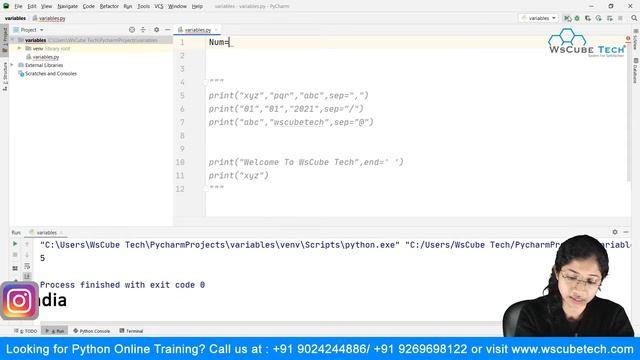This screenshot has height=360, width=640.
Task: Open Project panel settings gear
Action: (x=156, y=30)
